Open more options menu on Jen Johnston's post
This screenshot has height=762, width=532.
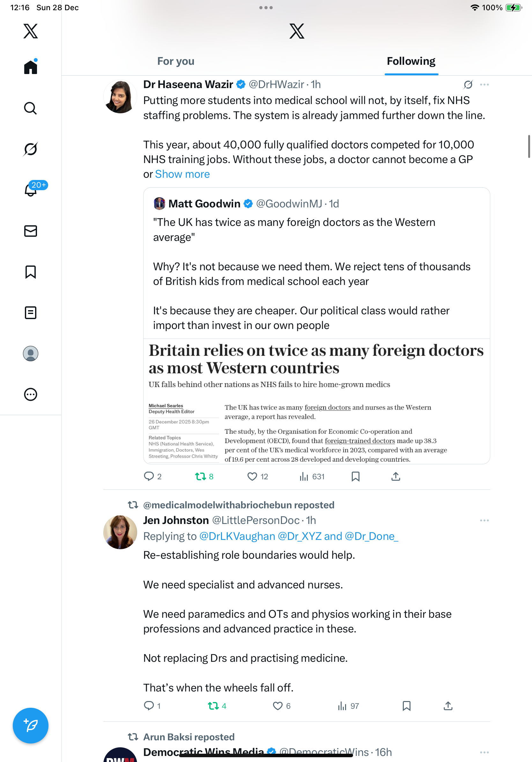pos(484,520)
